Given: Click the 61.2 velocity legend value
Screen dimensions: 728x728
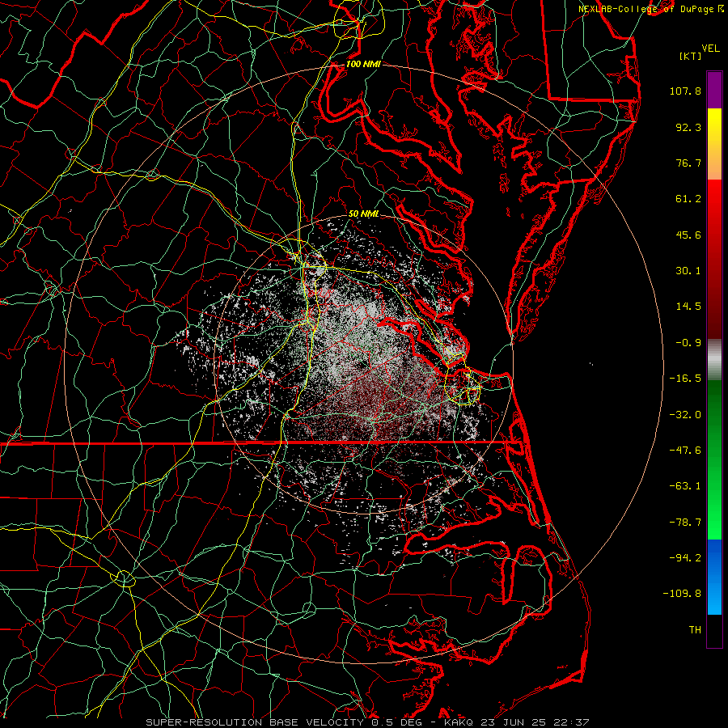Looking at the screenshot, I should (688, 199).
